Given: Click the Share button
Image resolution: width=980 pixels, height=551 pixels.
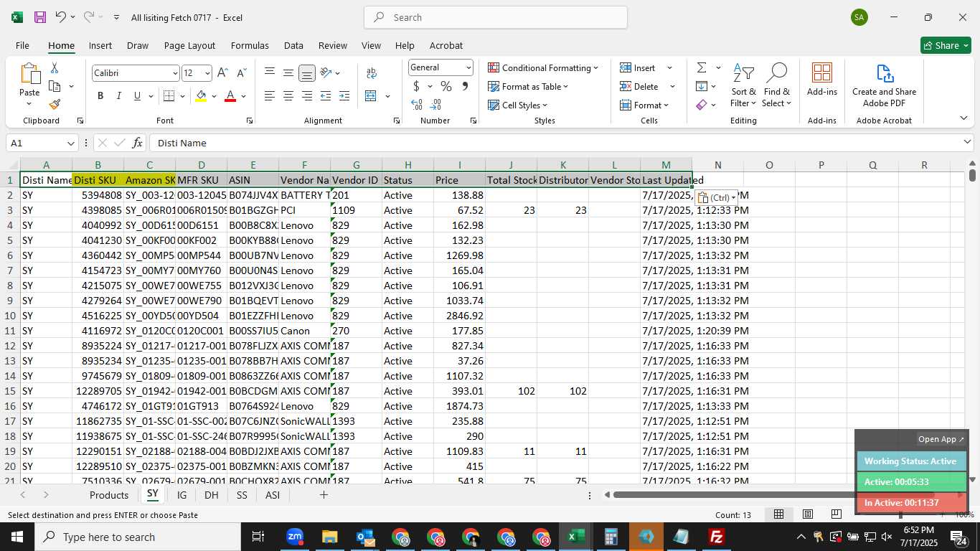Looking at the screenshot, I should [946, 45].
